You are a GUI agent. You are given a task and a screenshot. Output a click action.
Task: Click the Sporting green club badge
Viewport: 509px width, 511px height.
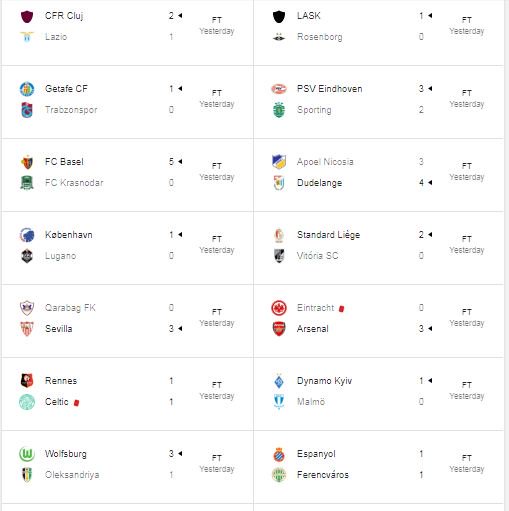click(x=279, y=110)
